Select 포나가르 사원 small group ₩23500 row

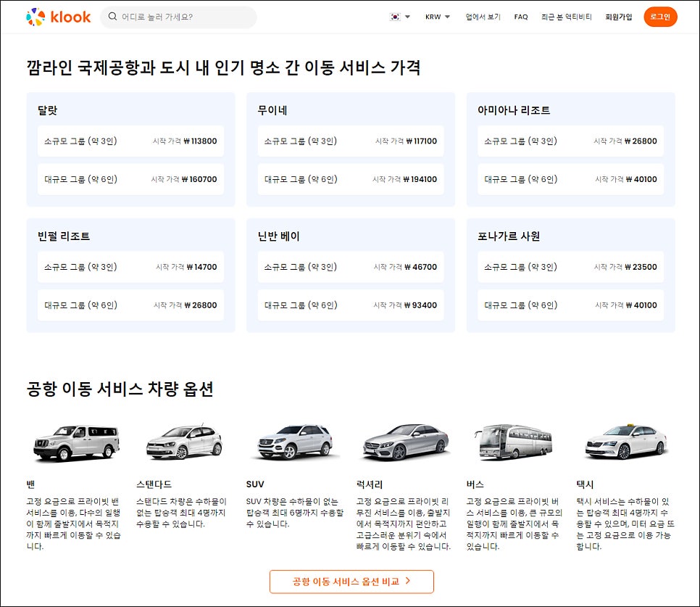tap(570, 267)
